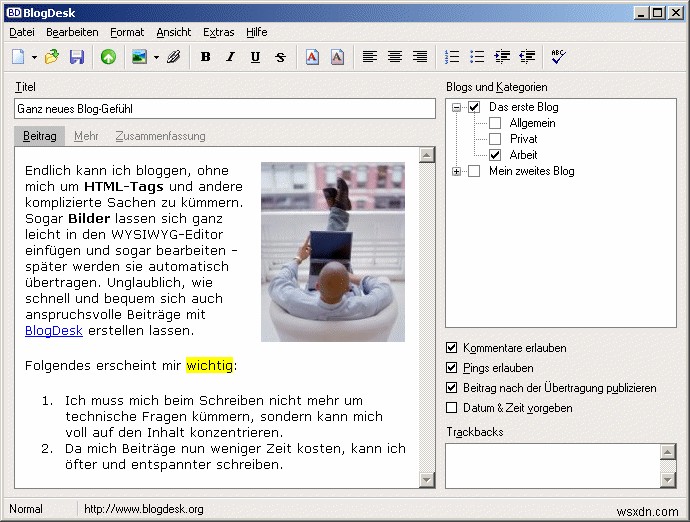Image resolution: width=690 pixels, height=522 pixels.
Task: Enable Datum & Zeit vorgeben checkbox
Action: [451, 408]
